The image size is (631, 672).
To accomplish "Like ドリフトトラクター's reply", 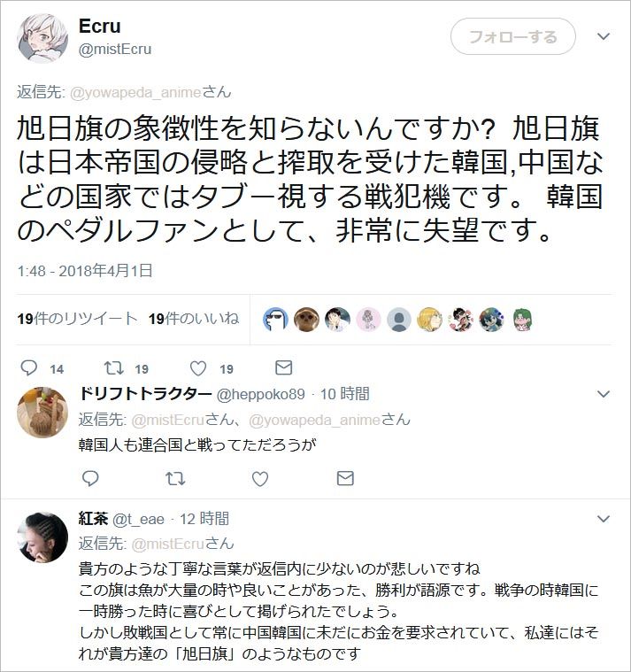I will (x=260, y=479).
